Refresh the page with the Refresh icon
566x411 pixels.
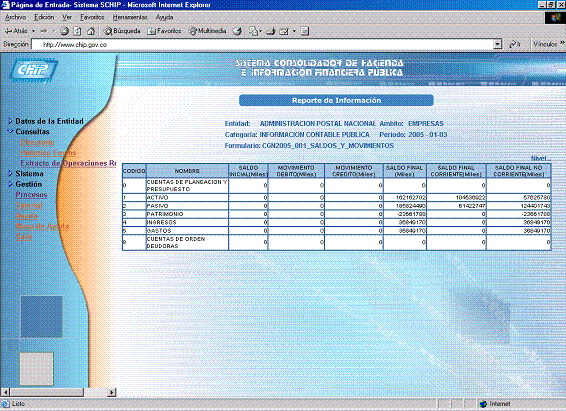tap(77, 31)
